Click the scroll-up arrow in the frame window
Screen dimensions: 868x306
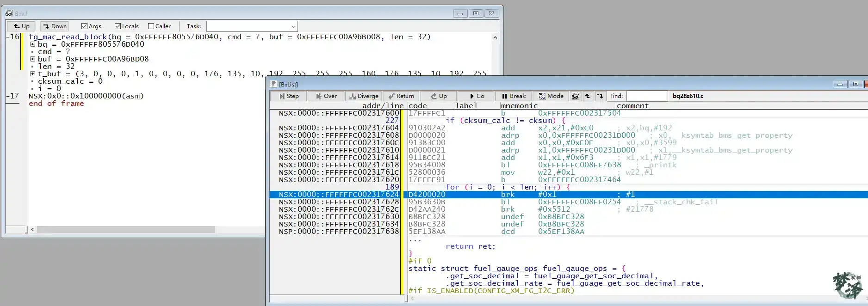tap(495, 37)
